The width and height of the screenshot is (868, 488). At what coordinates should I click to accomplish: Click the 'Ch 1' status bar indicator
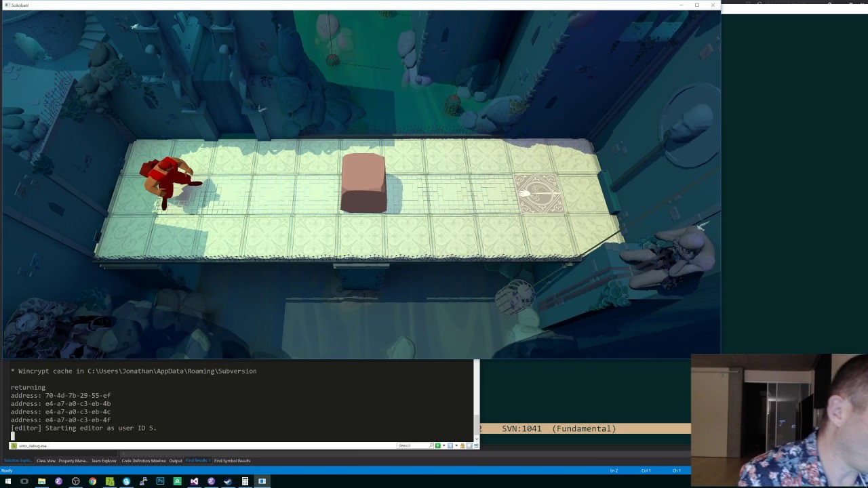[676, 470]
